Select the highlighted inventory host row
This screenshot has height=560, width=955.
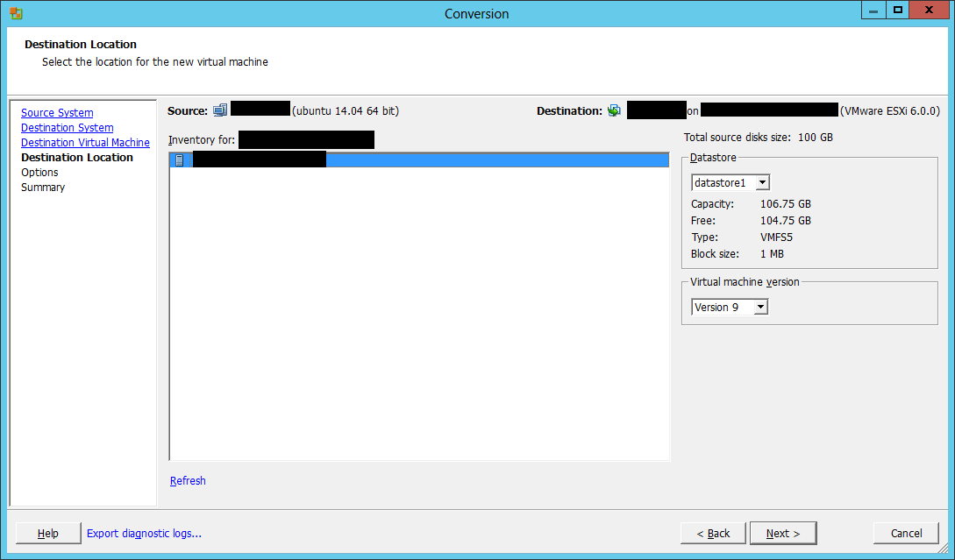[x=419, y=160]
